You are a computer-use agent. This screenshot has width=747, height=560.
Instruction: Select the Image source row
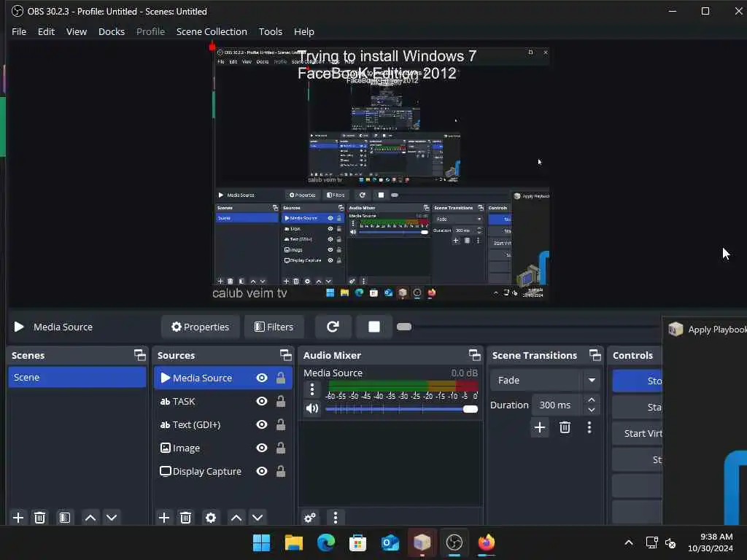(222, 448)
